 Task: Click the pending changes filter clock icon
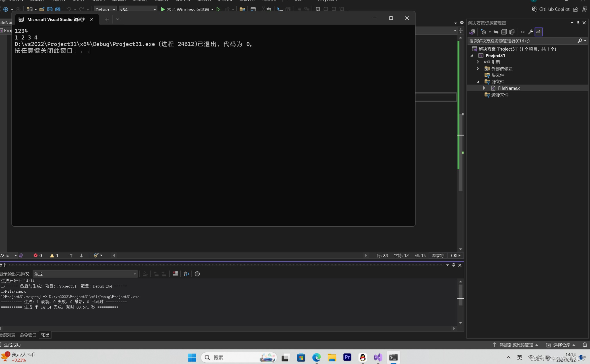[483, 32]
